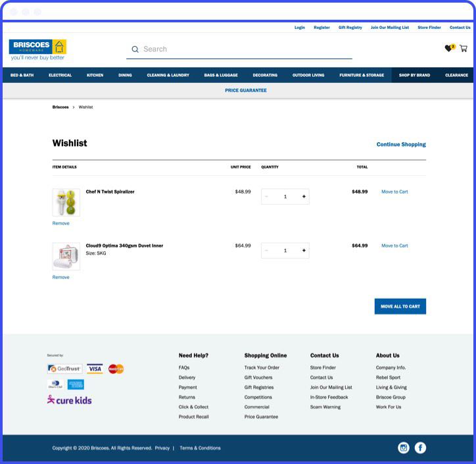Open Product Recall footer link
Screen dimensions: 476x464
click(x=193, y=417)
